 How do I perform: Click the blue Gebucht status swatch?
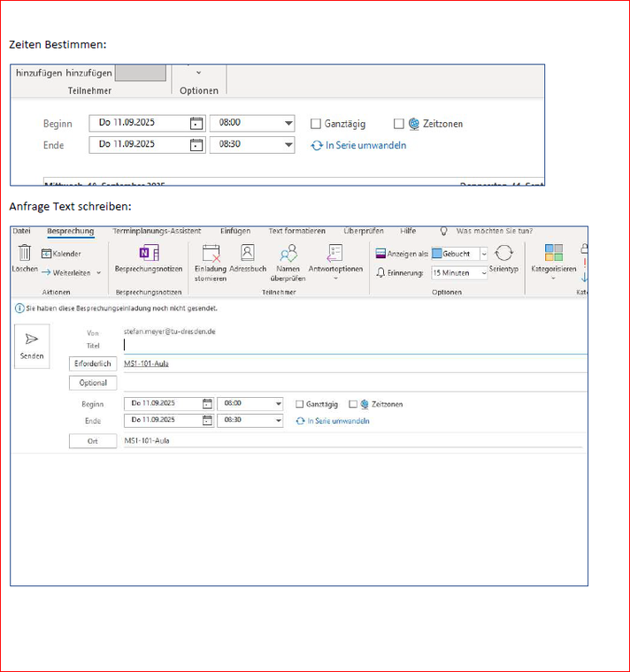click(437, 254)
